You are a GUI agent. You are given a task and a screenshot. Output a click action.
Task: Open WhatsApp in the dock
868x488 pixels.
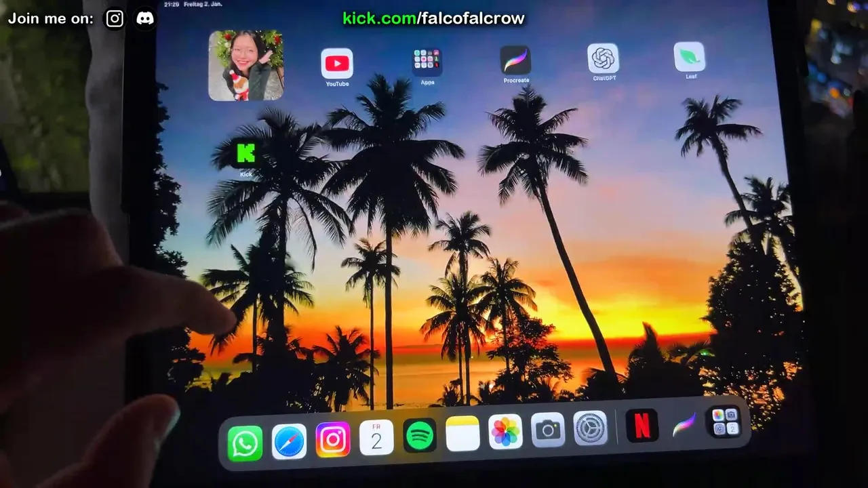pos(245,444)
